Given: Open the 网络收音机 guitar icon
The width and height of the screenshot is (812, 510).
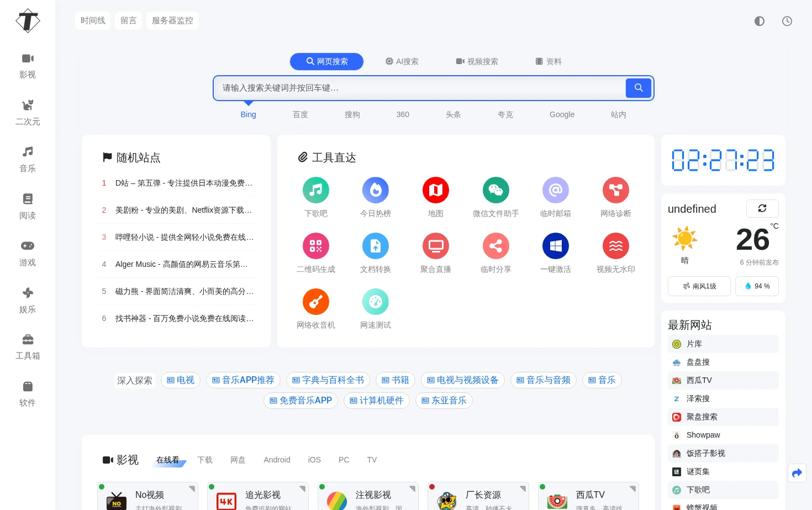Looking at the screenshot, I should pos(316,302).
